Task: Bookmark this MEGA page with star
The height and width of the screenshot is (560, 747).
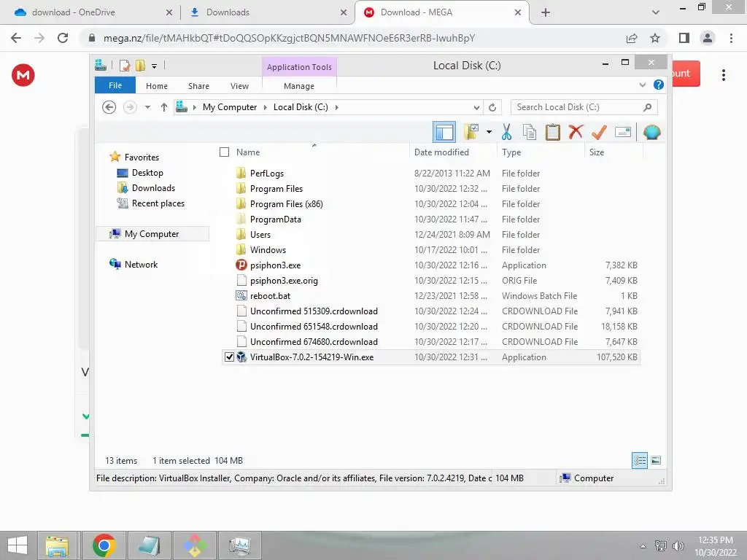Action: point(655,38)
